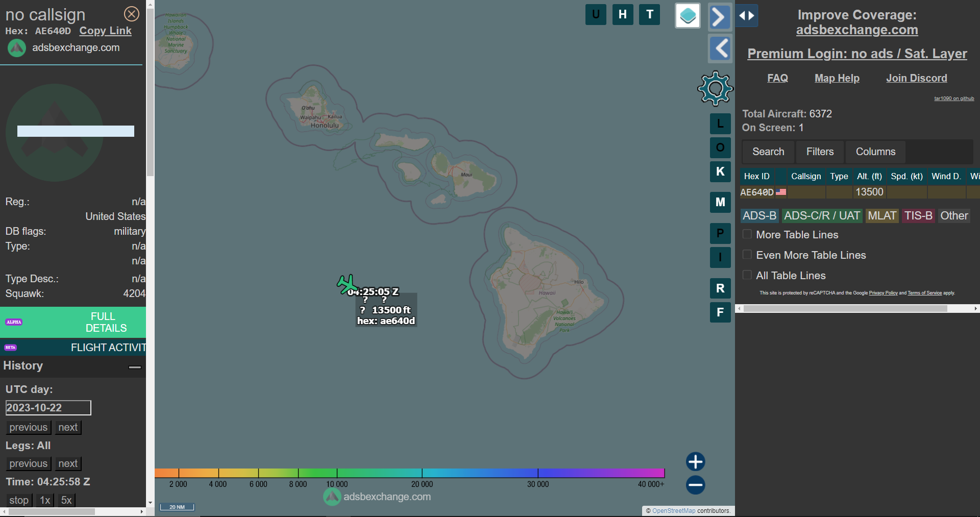Select the AE640D table row

click(860, 192)
